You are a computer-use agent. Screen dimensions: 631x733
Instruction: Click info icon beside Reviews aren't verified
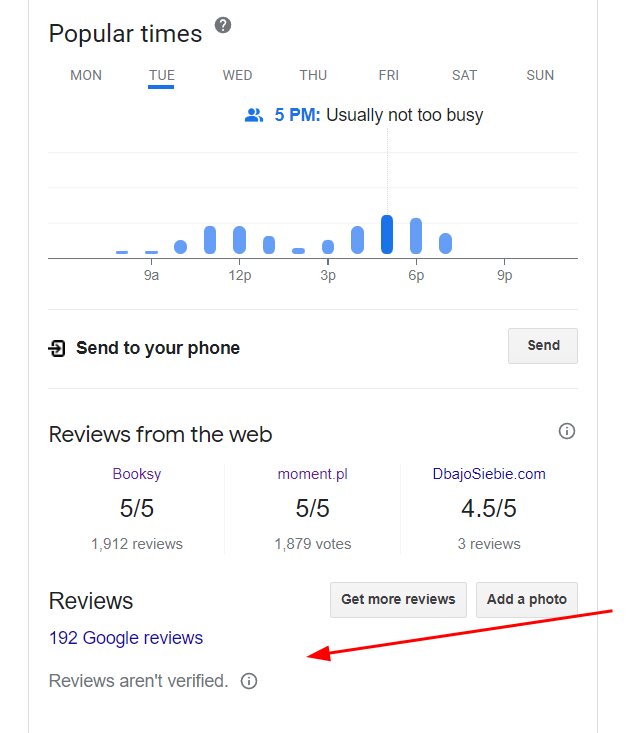[x=249, y=681]
